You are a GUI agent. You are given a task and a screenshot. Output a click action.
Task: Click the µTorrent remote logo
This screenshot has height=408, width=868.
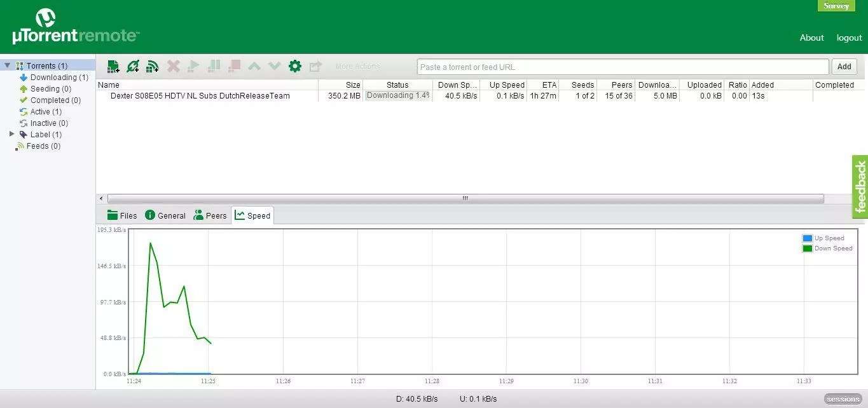(x=75, y=27)
